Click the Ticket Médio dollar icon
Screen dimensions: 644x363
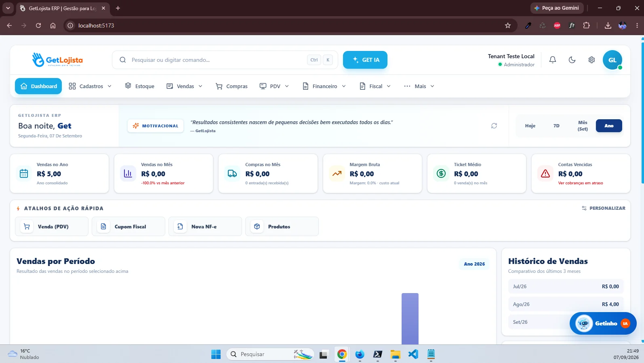pyautogui.click(x=441, y=173)
